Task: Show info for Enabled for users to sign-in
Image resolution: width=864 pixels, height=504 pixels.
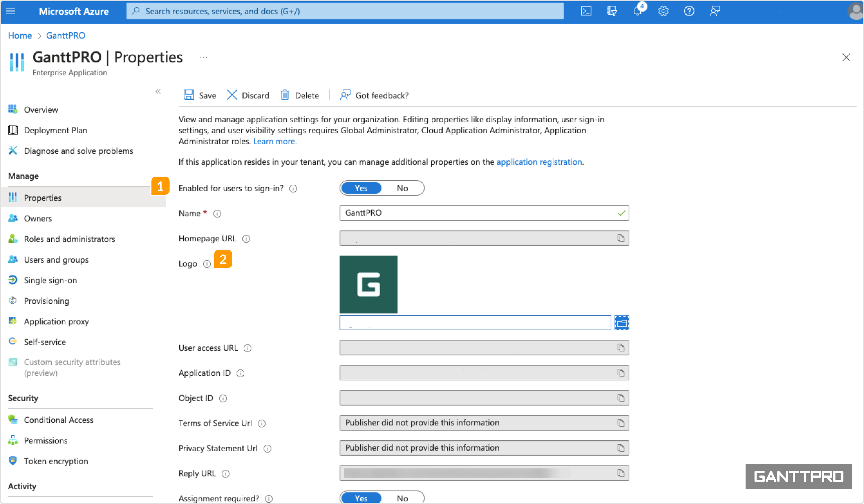Action: tap(293, 189)
